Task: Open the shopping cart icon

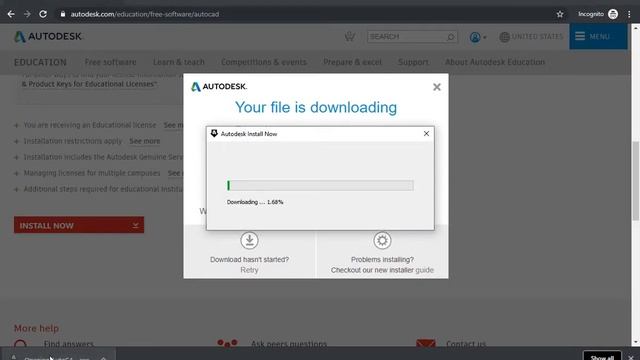Action: coord(349,37)
